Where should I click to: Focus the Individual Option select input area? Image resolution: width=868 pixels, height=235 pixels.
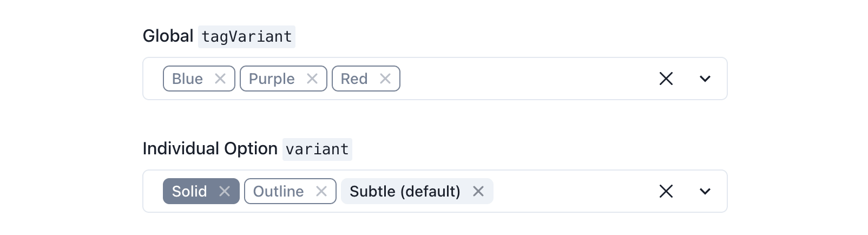click(568, 192)
